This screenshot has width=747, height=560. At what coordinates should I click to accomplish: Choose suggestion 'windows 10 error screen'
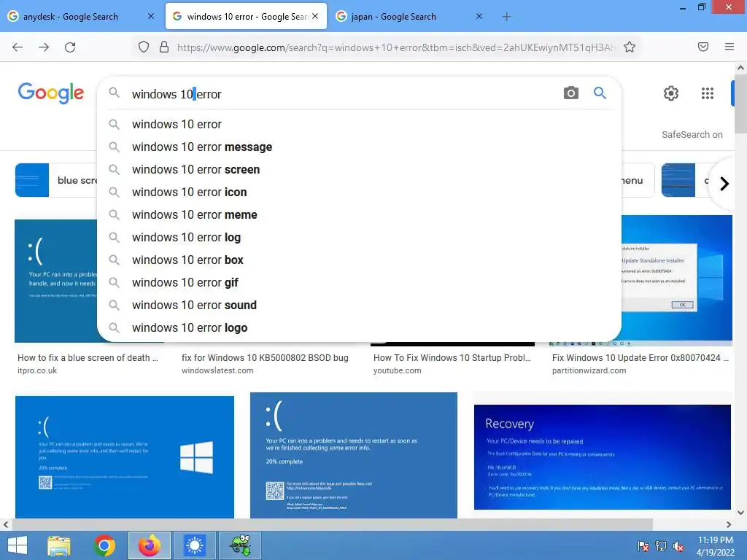tap(359, 169)
